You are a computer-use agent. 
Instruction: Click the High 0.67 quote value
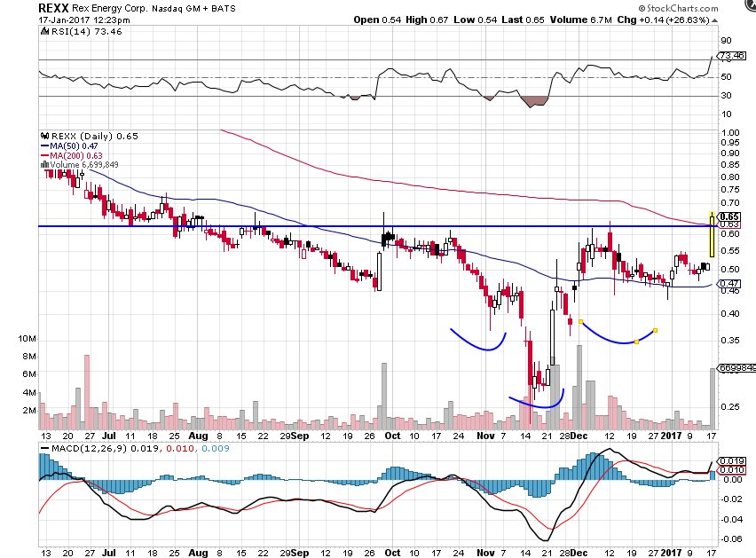coord(427,20)
